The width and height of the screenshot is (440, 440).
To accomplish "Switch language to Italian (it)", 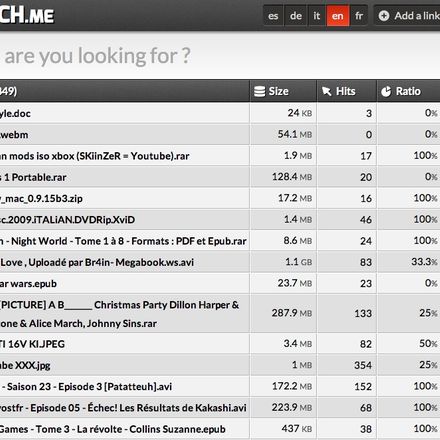I will (317, 16).
